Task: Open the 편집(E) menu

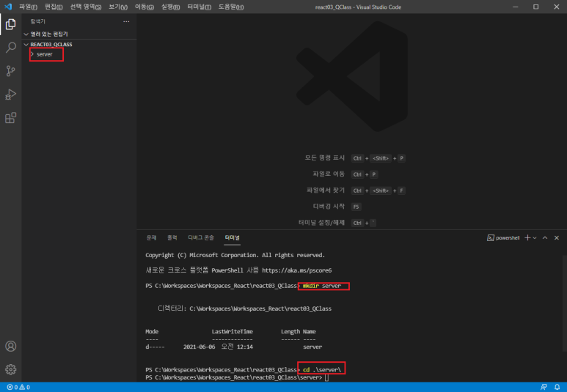Action: [54, 7]
